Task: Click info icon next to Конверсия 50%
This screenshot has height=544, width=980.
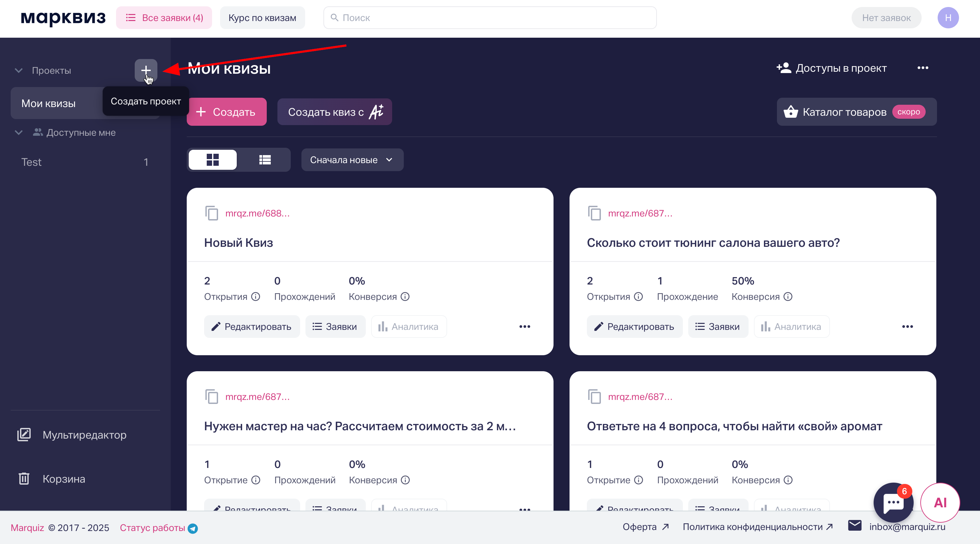Action: pos(788,297)
